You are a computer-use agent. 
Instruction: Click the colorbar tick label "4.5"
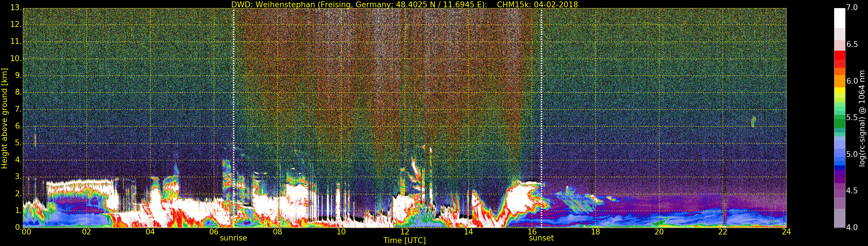pos(852,191)
